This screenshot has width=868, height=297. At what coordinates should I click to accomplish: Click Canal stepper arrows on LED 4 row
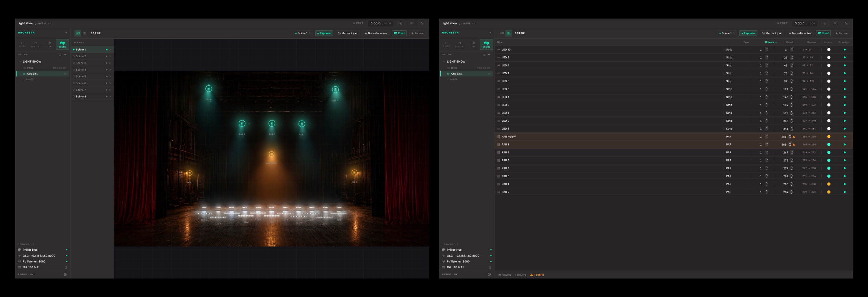click(x=792, y=97)
